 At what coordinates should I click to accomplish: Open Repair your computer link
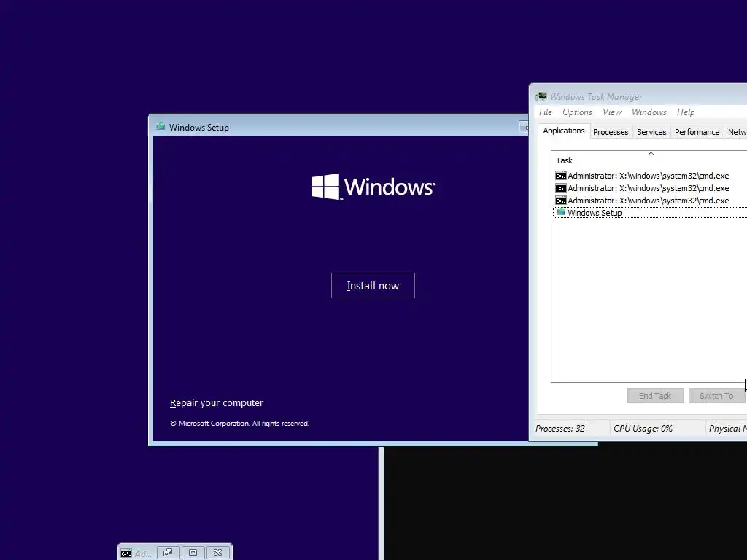pos(216,402)
